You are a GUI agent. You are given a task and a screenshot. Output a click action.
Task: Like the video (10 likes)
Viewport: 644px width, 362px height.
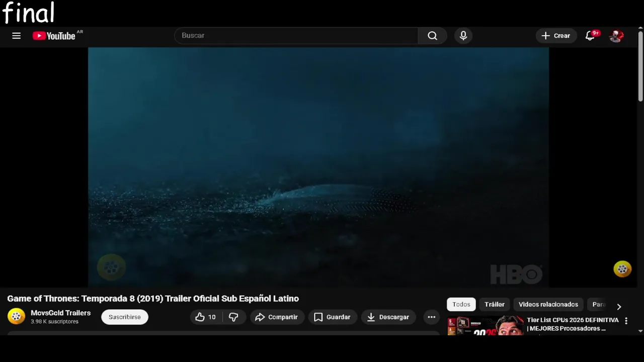click(206, 317)
